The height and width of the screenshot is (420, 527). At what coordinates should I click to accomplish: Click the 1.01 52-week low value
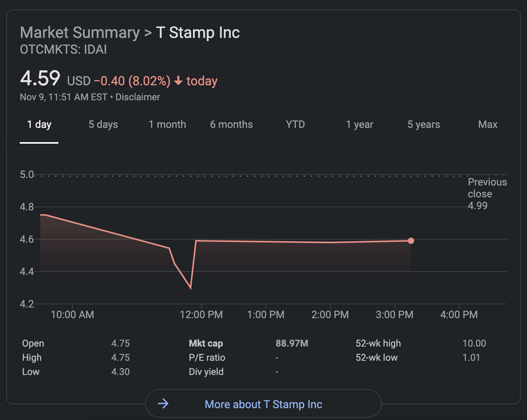tap(471, 358)
